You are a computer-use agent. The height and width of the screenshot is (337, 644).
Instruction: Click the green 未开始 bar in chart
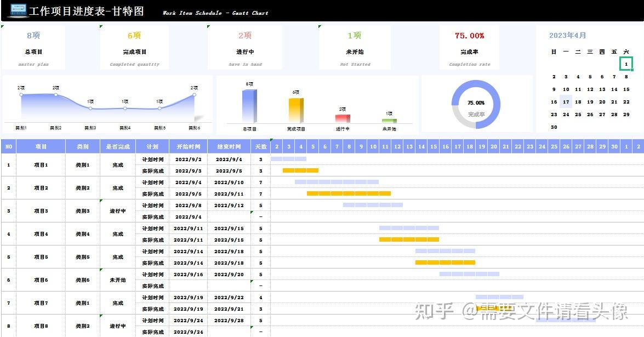[x=389, y=121]
